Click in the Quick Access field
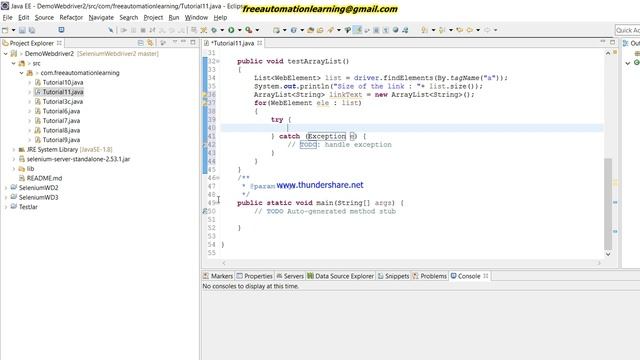The image size is (640, 360). [628, 30]
